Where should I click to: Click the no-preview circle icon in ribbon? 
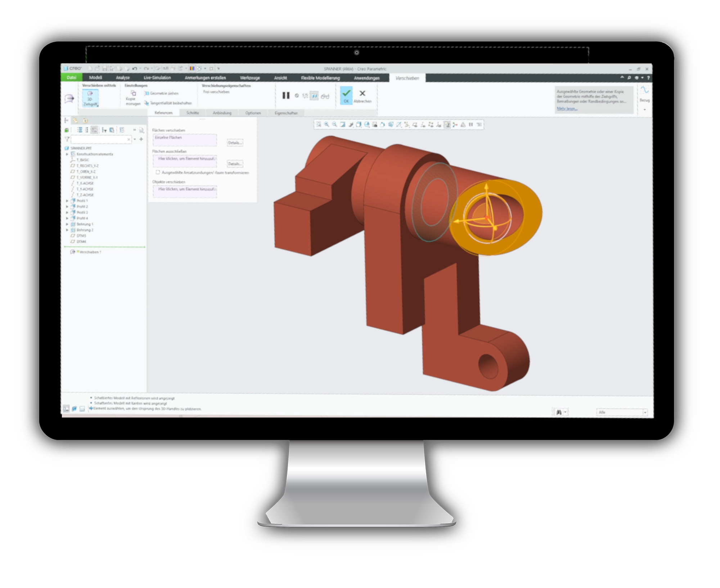tap(297, 96)
